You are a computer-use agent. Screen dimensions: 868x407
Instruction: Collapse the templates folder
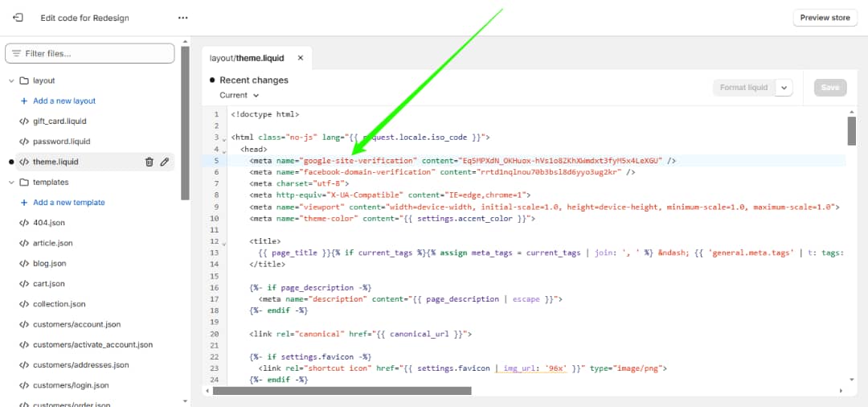click(11, 182)
